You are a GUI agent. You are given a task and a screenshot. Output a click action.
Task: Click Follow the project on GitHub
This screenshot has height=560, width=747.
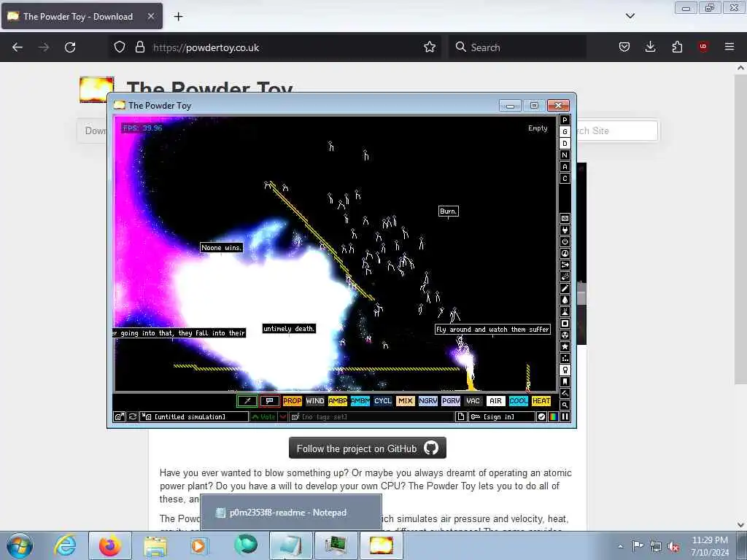coord(368,448)
